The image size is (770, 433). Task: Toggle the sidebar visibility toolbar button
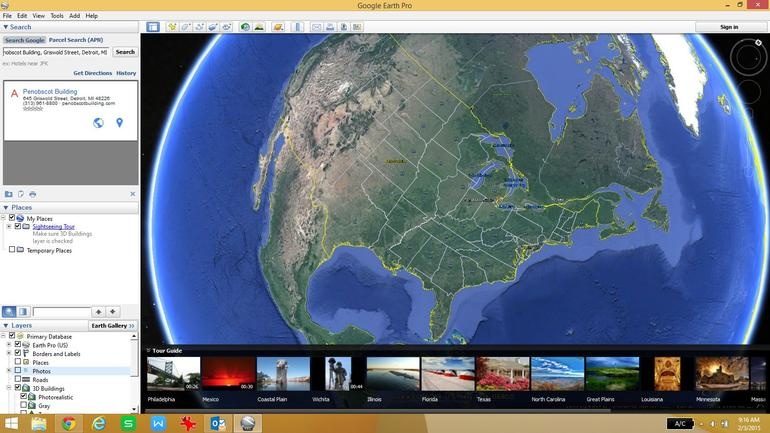[x=153, y=27]
